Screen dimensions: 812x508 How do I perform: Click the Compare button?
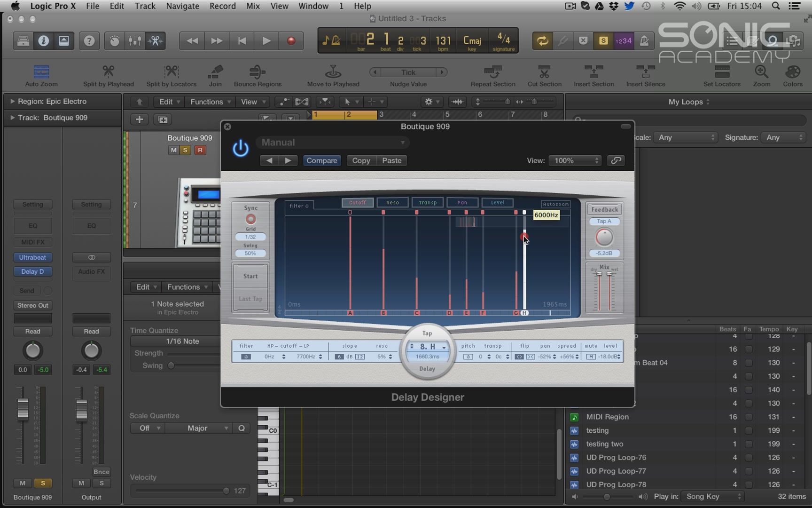tap(322, 160)
